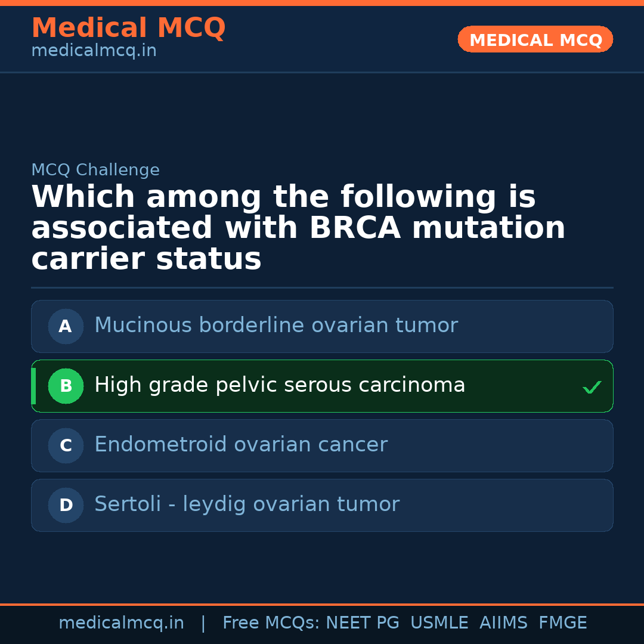Click the letter C circle badge

click(x=66, y=445)
